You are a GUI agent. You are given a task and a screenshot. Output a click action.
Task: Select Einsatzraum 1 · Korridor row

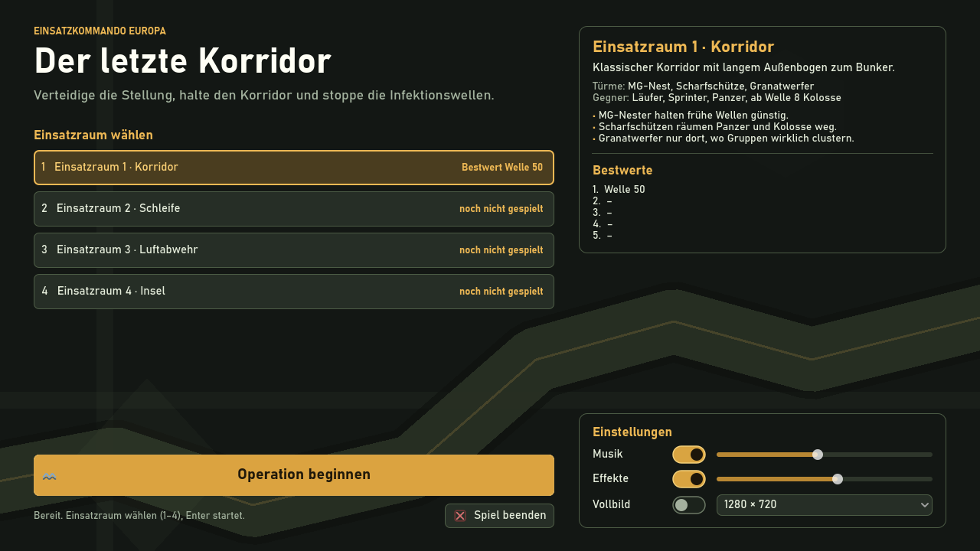click(x=294, y=168)
